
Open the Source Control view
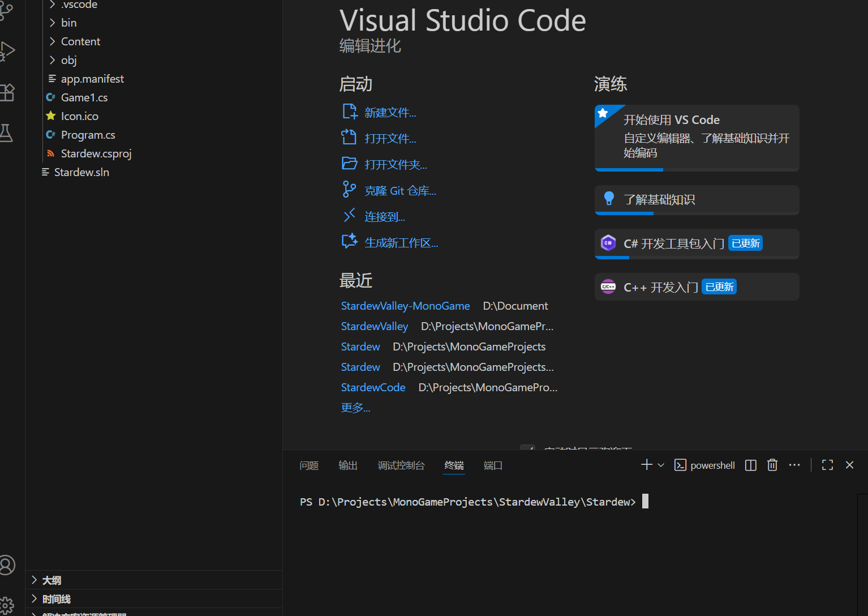6,10
